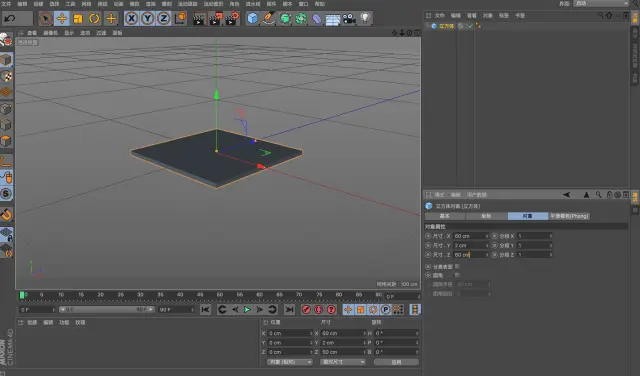Click Make Editable at left toolbar top
This screenshot has width=640, height=376.
pyautogui.click(x=6, y=40)
